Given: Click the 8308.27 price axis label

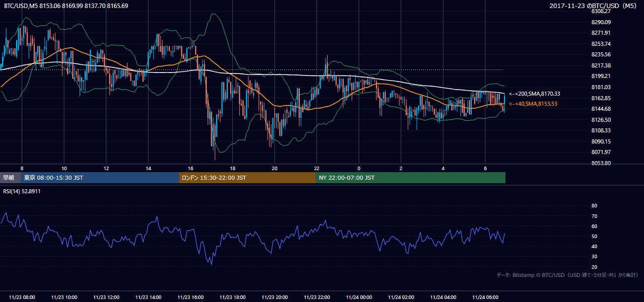Looking at the screenshot, I should click(601, 11).
